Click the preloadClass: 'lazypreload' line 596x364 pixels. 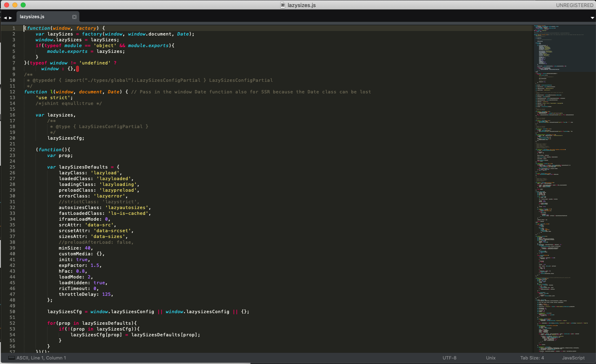[x=99, y=190]
